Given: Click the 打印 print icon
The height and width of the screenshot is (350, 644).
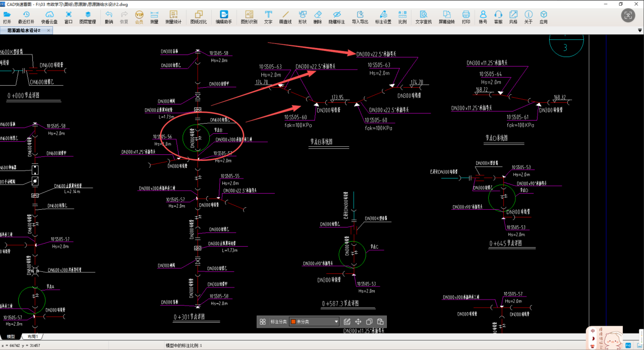Looking at the screenshot, I should 466,18.
